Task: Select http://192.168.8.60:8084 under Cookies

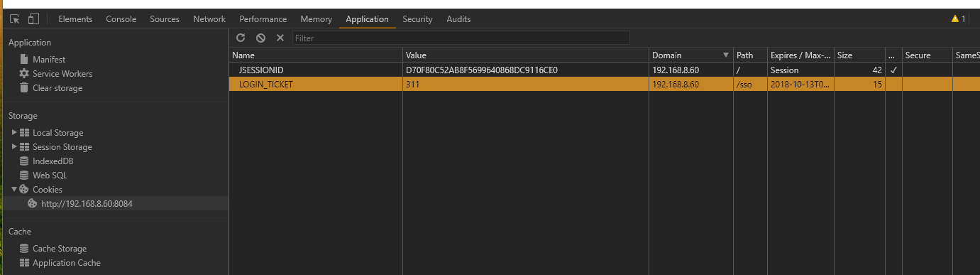Action: tap(87, 204)
